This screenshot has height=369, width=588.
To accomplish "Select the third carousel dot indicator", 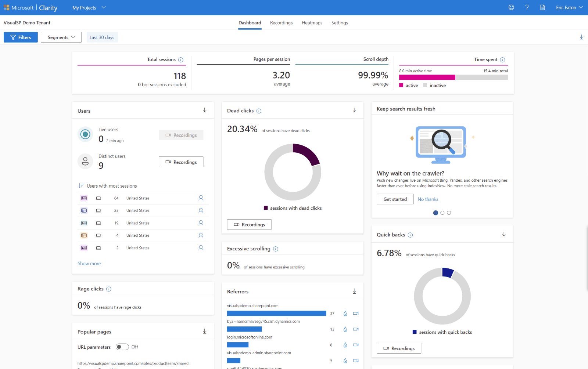I will click(x=449, y=213).
